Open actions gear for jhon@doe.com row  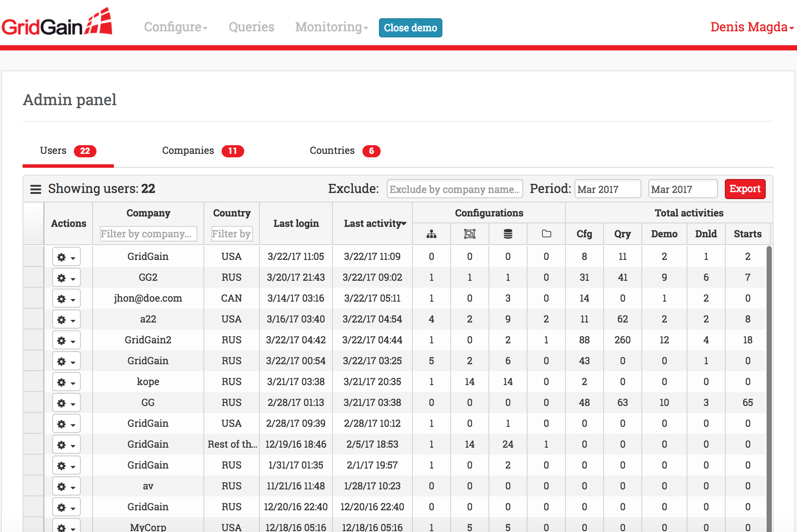(x=66, y=299)
